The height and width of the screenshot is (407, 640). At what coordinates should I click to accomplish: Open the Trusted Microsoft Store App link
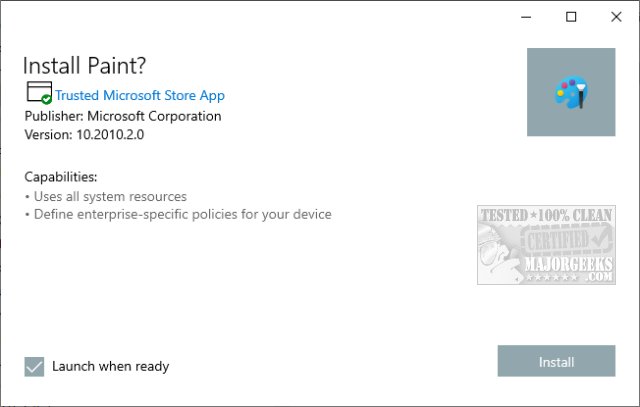point(140,95)
